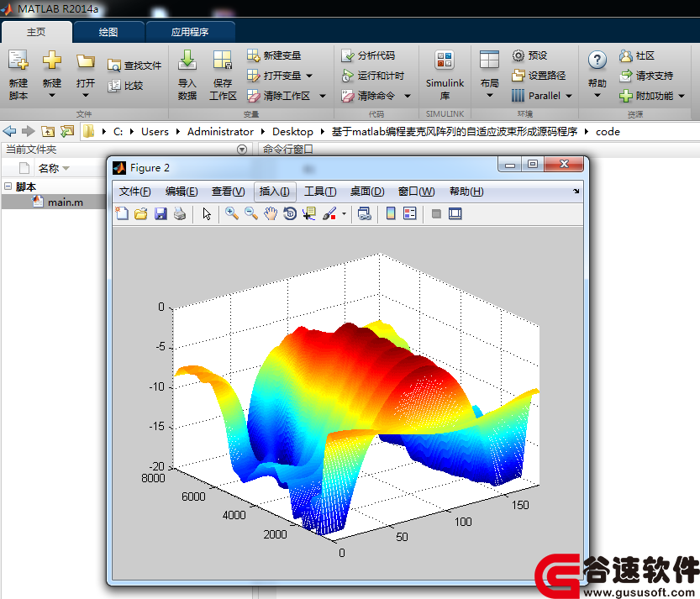This screenshot has width=700, height=599.
Task: Toggle the Data Cursor tool
Action: coord(309,213)
